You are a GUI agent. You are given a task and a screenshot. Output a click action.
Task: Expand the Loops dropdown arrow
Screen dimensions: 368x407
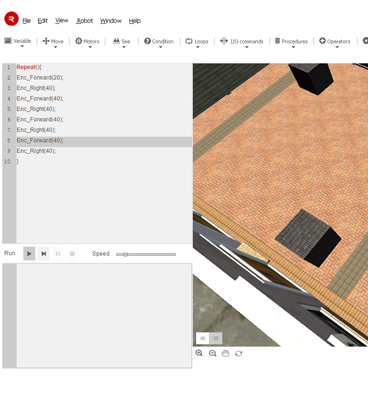[197, 47]
